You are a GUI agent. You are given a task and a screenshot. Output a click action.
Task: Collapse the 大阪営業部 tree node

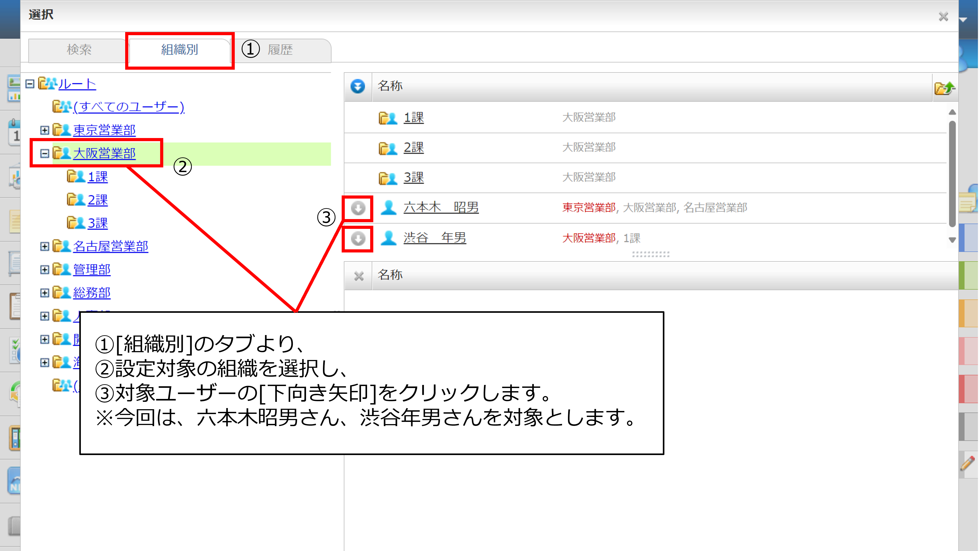click(45, 154)
